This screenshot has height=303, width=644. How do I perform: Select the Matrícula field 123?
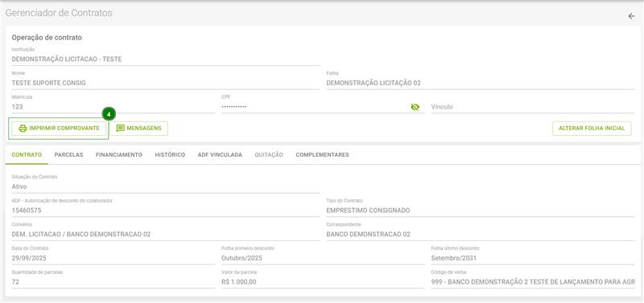113,107
